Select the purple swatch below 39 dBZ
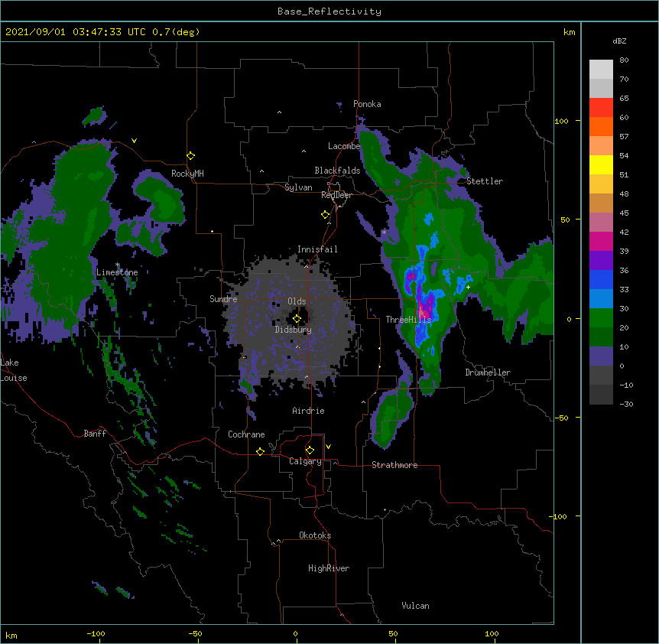 (601, 260)
